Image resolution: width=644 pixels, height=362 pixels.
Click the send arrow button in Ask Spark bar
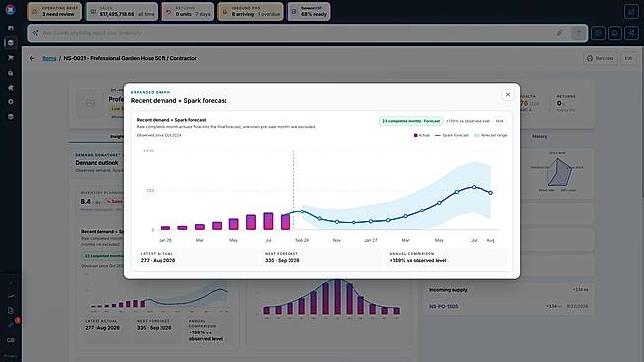(x=578, y=33)
